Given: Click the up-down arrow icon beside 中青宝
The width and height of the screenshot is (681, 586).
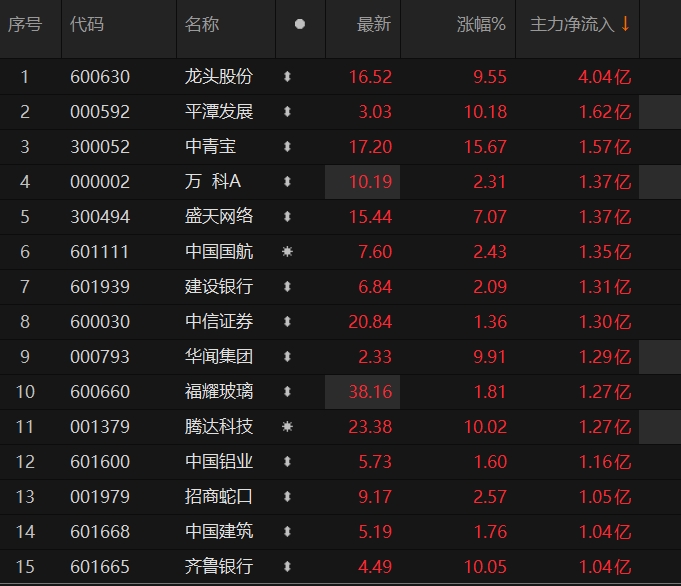Looking at the screenshot, I should click(x=287, y=147).
